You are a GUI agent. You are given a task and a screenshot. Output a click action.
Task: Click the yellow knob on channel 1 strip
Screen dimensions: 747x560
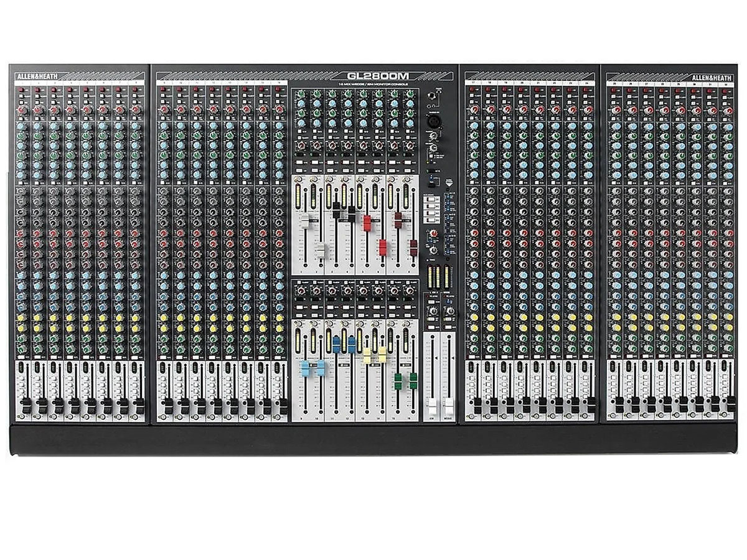tap(22, 318)
